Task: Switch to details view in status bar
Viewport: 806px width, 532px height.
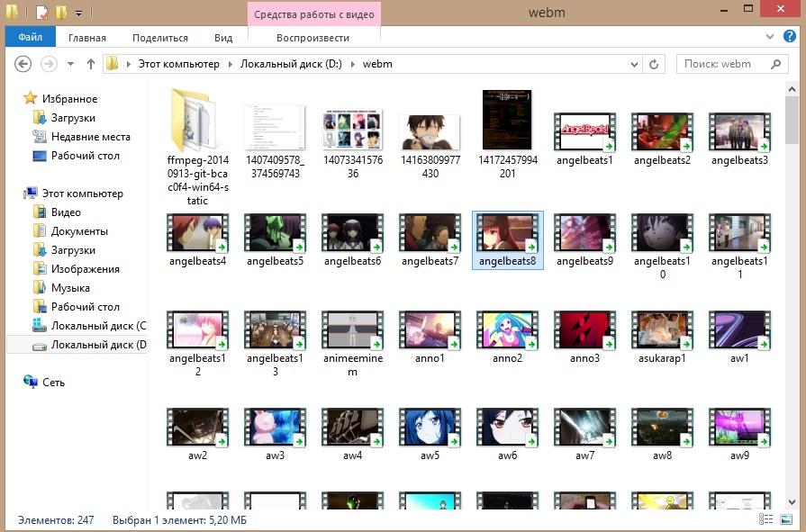Action: point(765,519)
